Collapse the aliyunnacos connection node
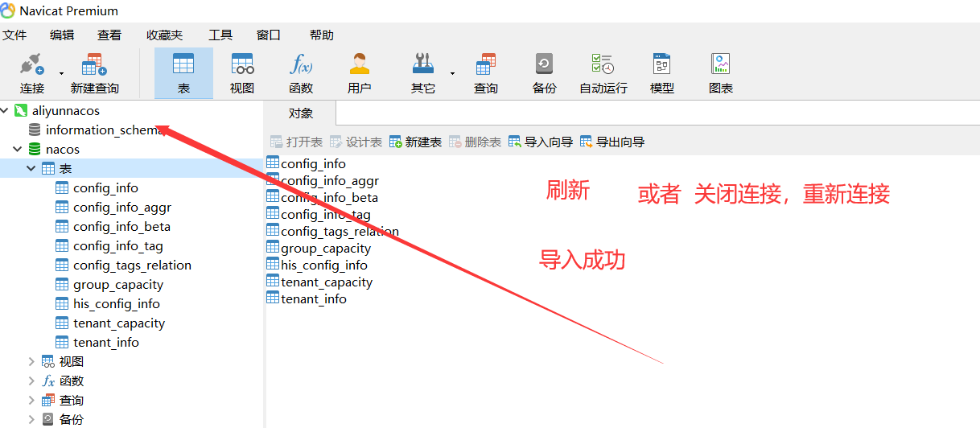 pyautogui.click(x=5, y=110)
